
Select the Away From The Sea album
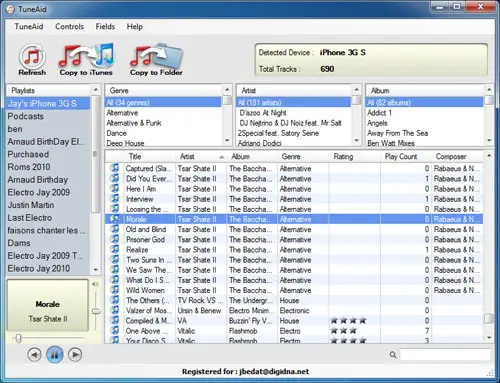tap(425, 133)
